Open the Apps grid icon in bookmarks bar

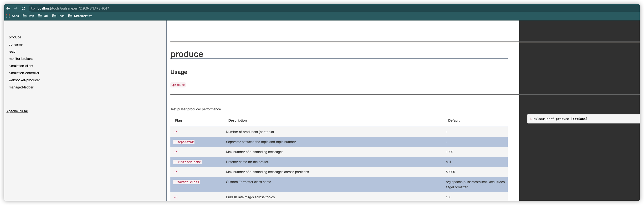[8, 16]
